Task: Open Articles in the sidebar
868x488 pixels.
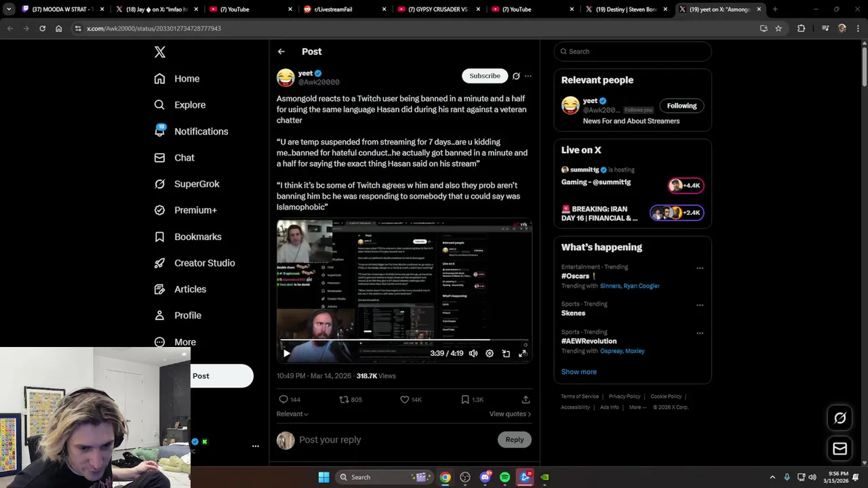Action: pyautogui.click(x=180, y=289)
